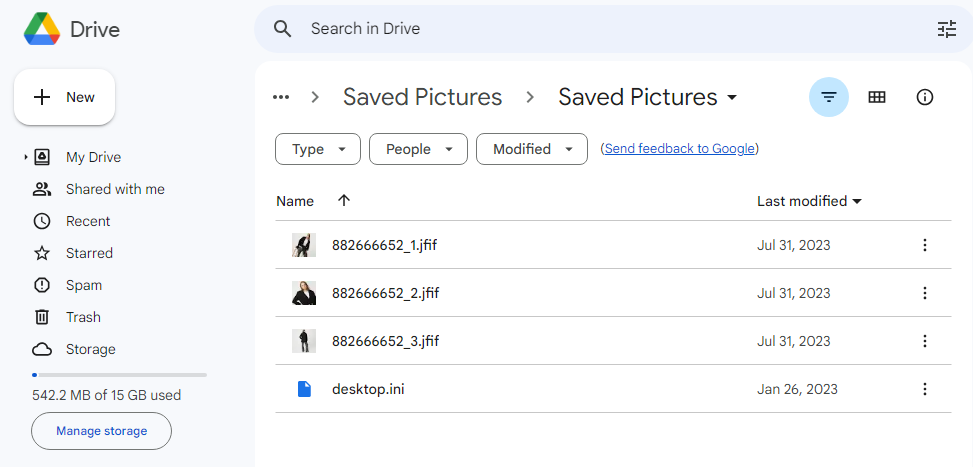This screenshot has width=973, height=467.
Task: Open more actions for 882666652_2.jfif
Action: tap(925, 293)
